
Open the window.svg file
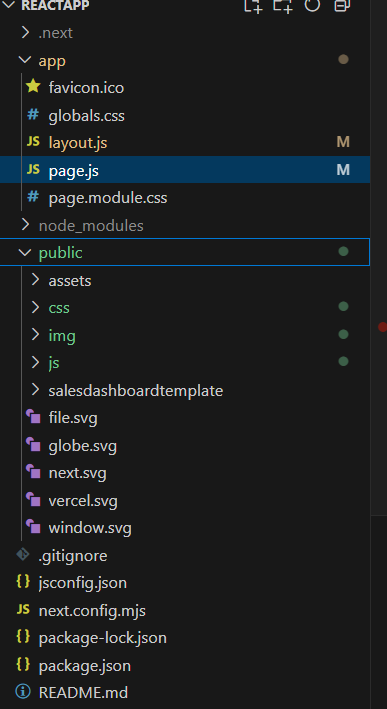point(90,528)
